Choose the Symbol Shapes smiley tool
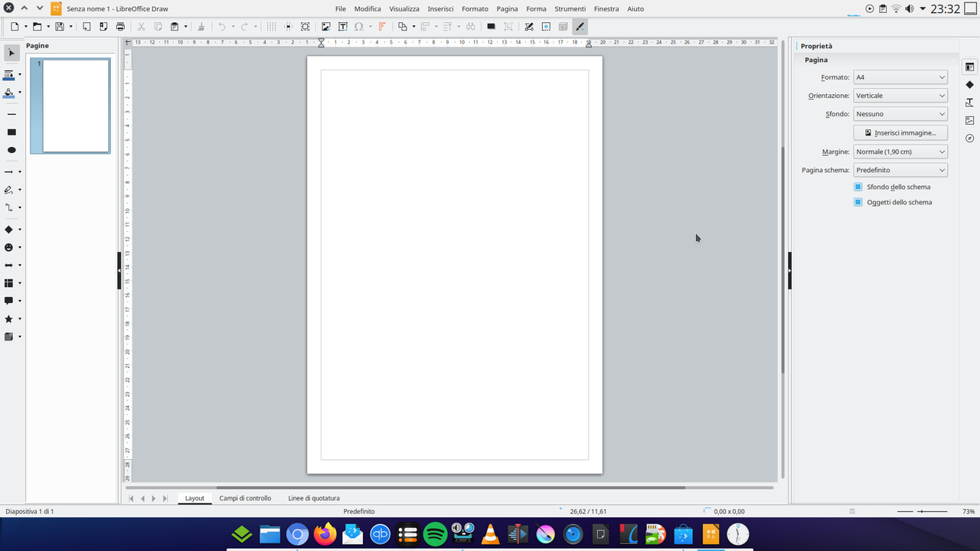Viewport: 980px width, 551px height. click(9, 247)
